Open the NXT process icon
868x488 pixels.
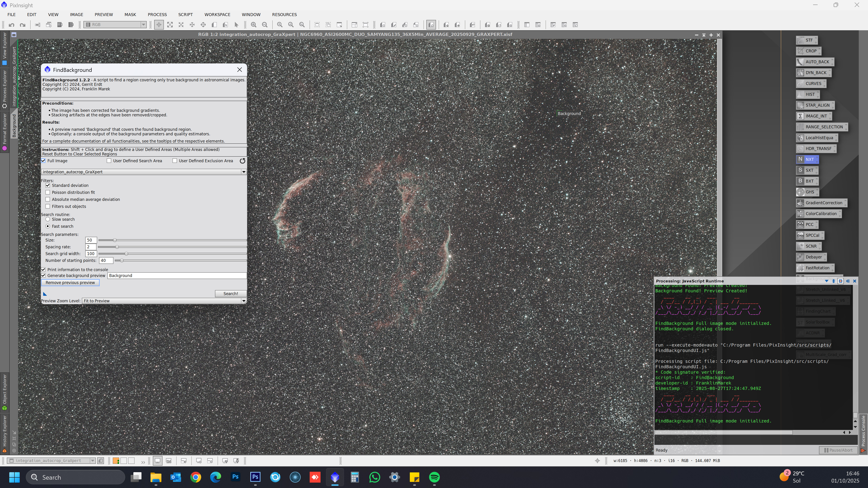pyautogui.click(x=807, y=159)
